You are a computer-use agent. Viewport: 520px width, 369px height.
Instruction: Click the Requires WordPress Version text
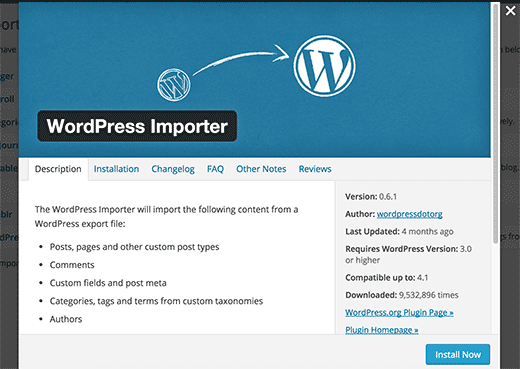[408, 254]
